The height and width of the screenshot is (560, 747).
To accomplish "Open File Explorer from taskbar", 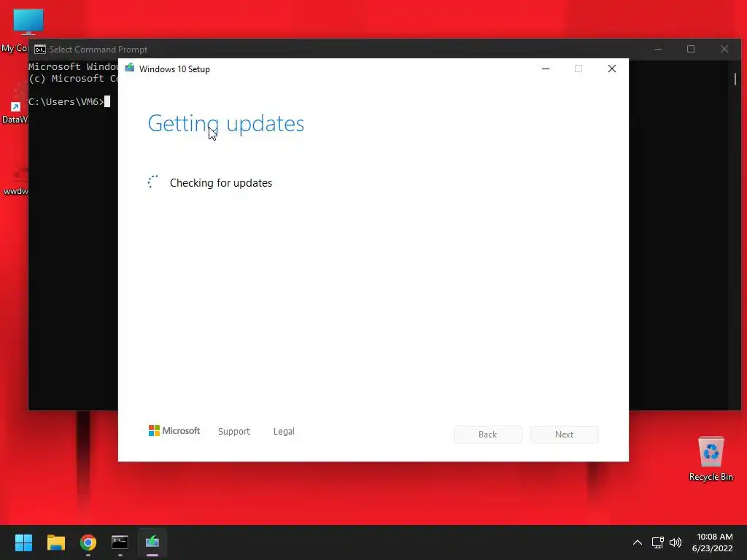I will [x=55, y=542].
